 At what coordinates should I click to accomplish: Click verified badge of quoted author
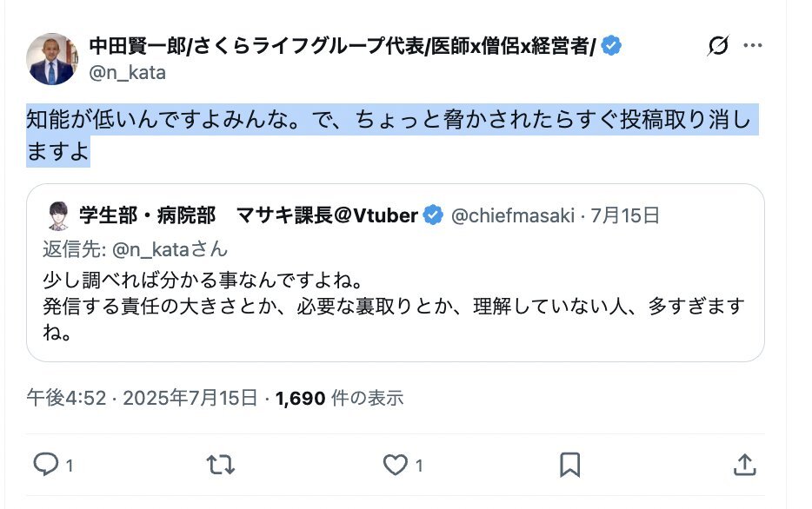click(x=432, y=215)
